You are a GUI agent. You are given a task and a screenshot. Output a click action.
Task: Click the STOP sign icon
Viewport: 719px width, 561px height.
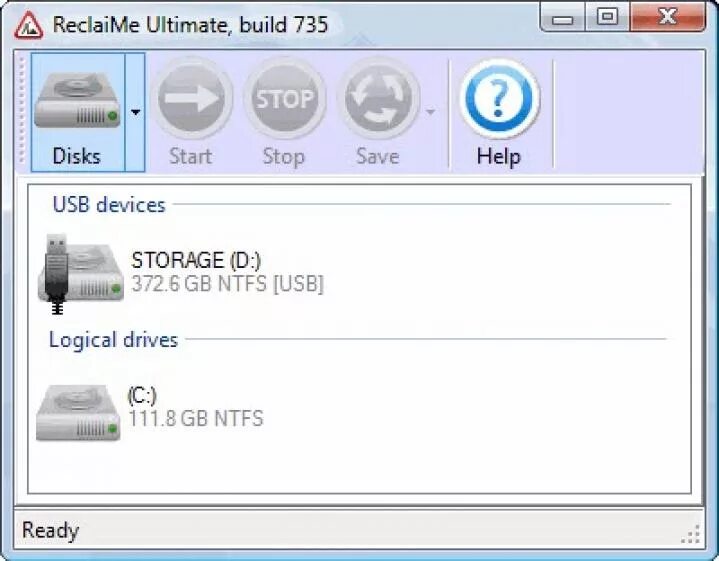click(x=285, y=99)
